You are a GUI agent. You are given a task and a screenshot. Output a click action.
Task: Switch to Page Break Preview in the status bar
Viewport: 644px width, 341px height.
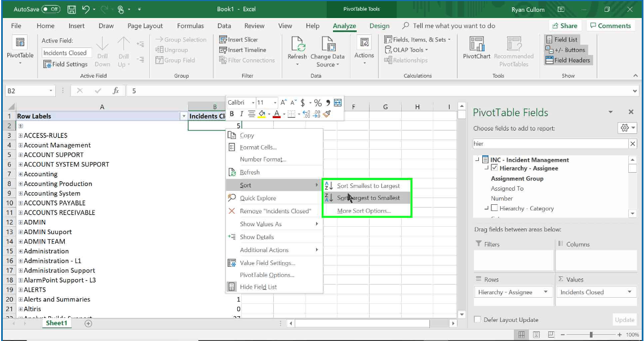pyautogui.click(x=551, y=334)
